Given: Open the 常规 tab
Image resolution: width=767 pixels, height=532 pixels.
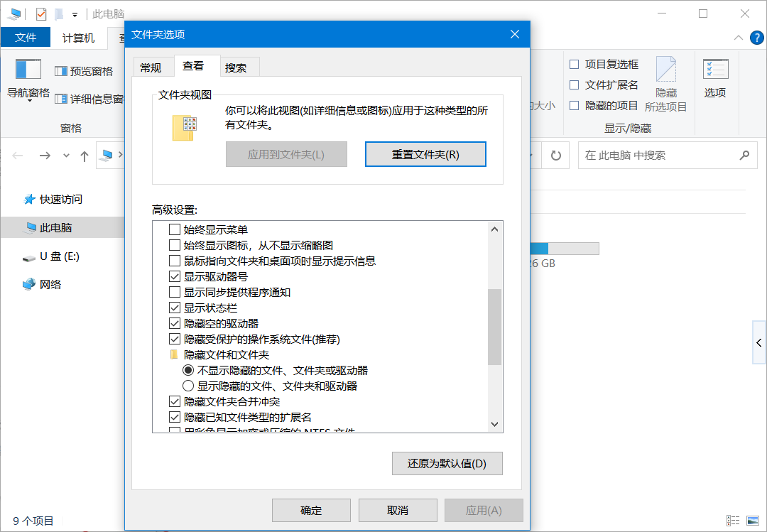Looking at the screenshot, I should [x=151, y=67].
